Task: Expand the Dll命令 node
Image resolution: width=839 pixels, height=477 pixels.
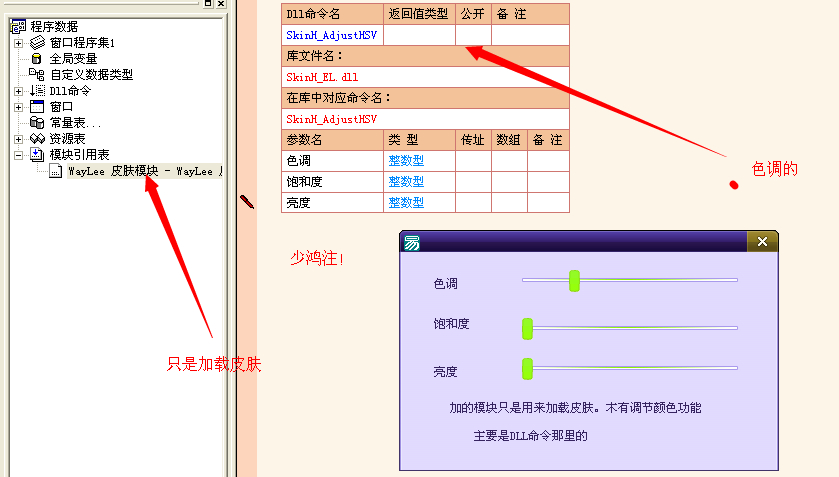Action: 19,91
